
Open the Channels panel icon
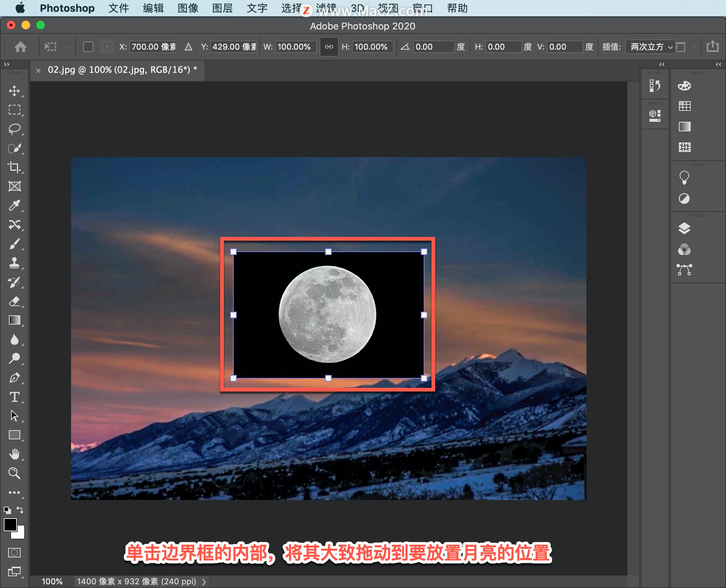[x=684, y=250]
